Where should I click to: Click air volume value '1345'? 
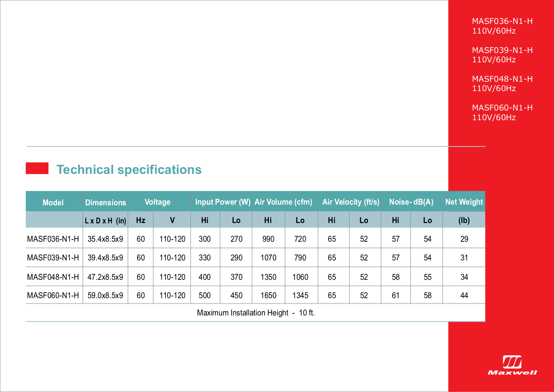[x=300, y=295]
